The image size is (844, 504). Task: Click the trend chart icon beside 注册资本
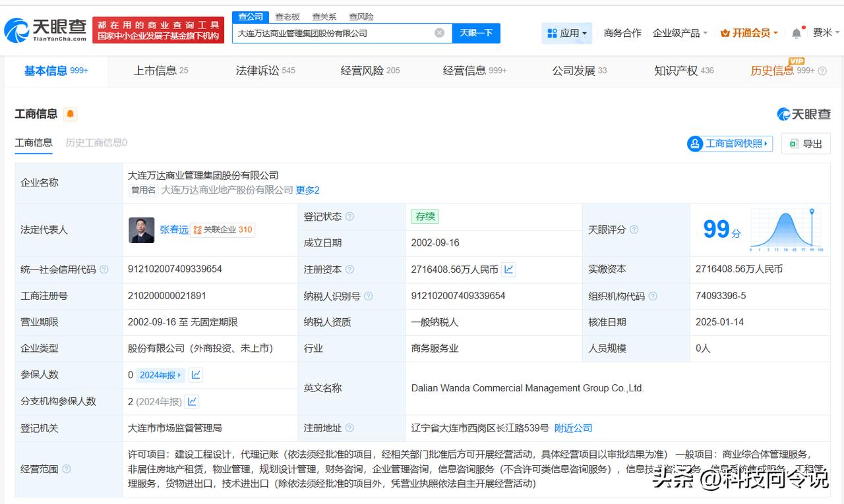tap(508, 269)
